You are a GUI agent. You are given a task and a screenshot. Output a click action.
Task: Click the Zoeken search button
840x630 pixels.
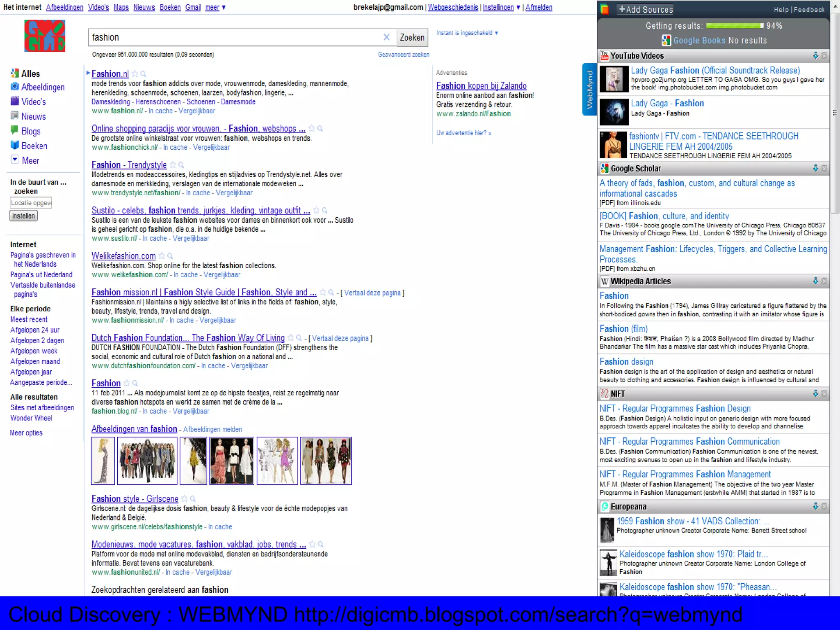(x=412, y=37)
